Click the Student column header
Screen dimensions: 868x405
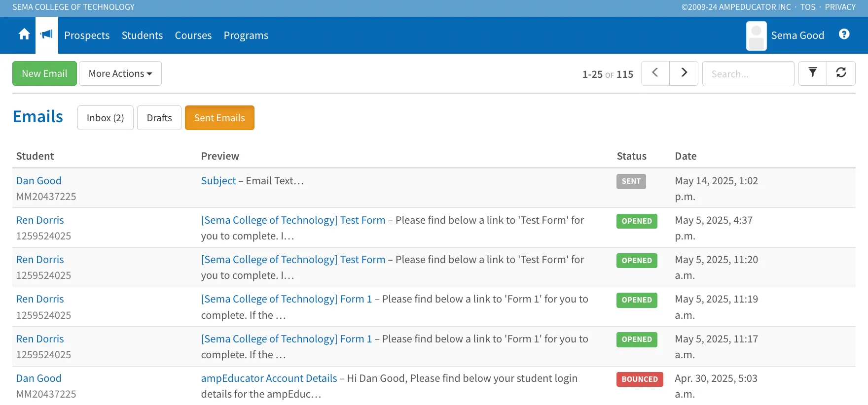(35, 156)
